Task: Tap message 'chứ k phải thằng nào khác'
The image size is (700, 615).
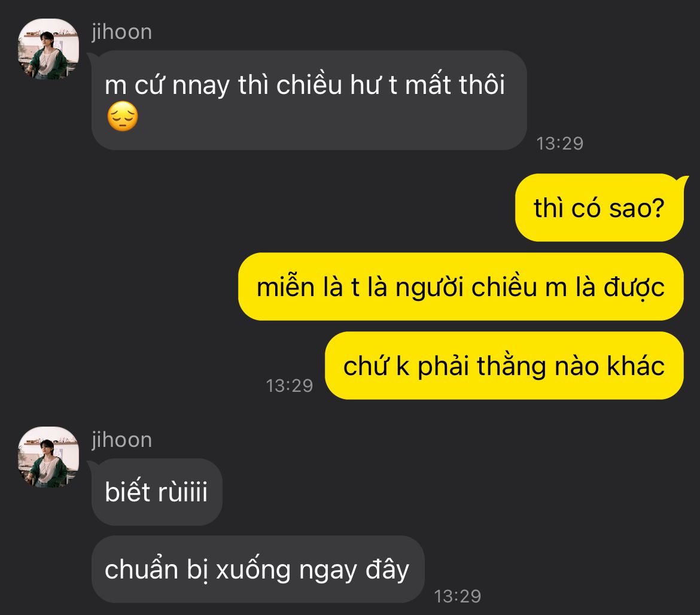Action: click(x=504, y=366)
